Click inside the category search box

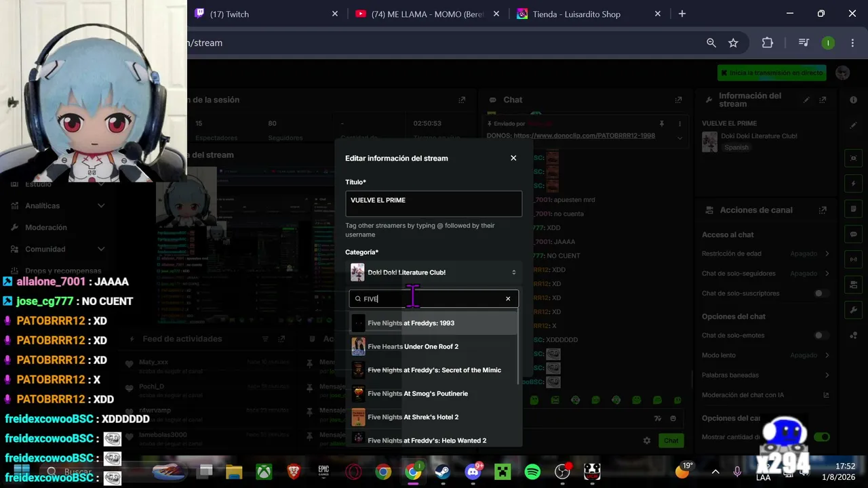coord(433,299)
